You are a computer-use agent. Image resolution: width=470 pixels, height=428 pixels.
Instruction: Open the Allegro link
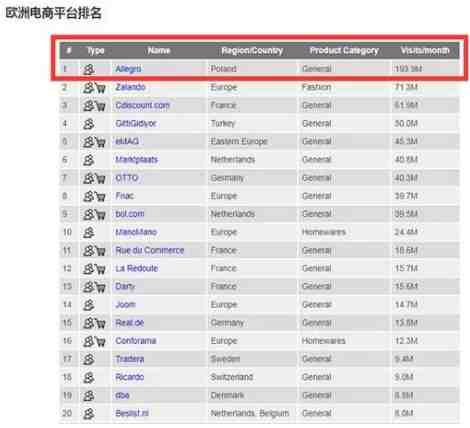coord(128,69)
